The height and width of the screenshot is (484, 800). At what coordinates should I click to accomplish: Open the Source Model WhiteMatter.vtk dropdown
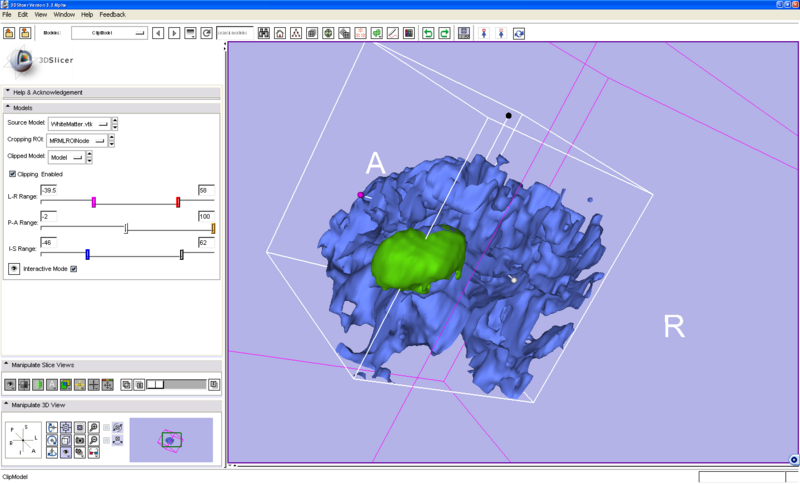click(79, 123)
